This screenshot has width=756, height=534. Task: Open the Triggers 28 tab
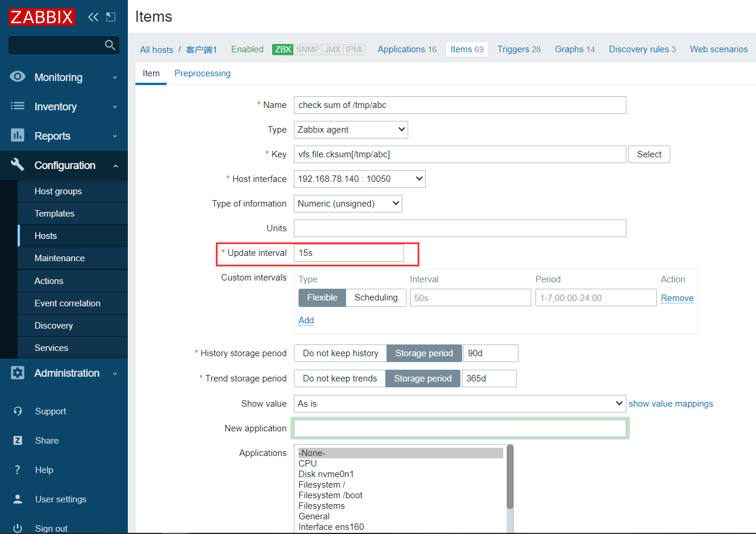[x=519, y=49]
